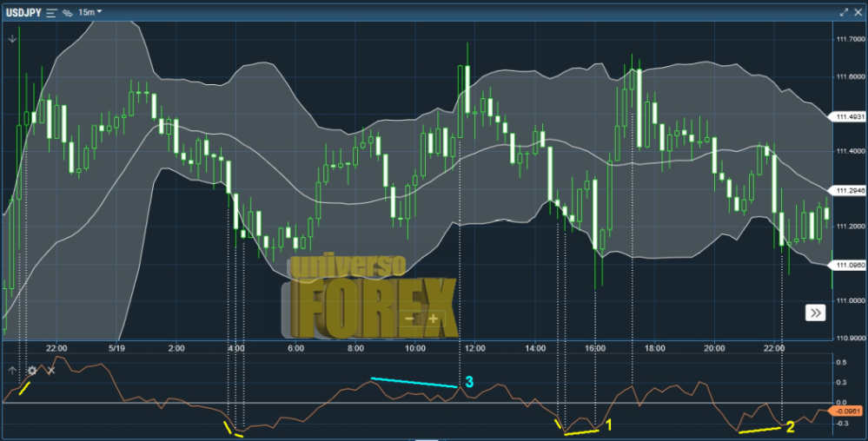Remove the indicator with the X icon

tap(50, 371)
